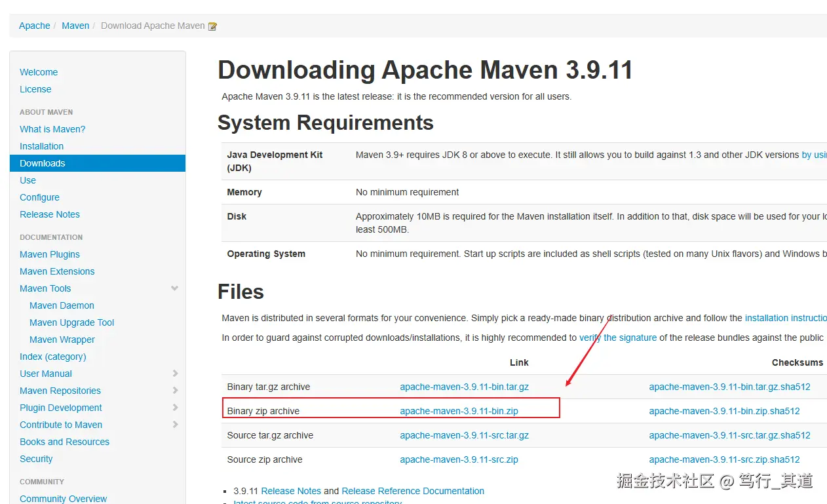Open the User Manual link
827x504 pixels.
(x=46, y=374)
